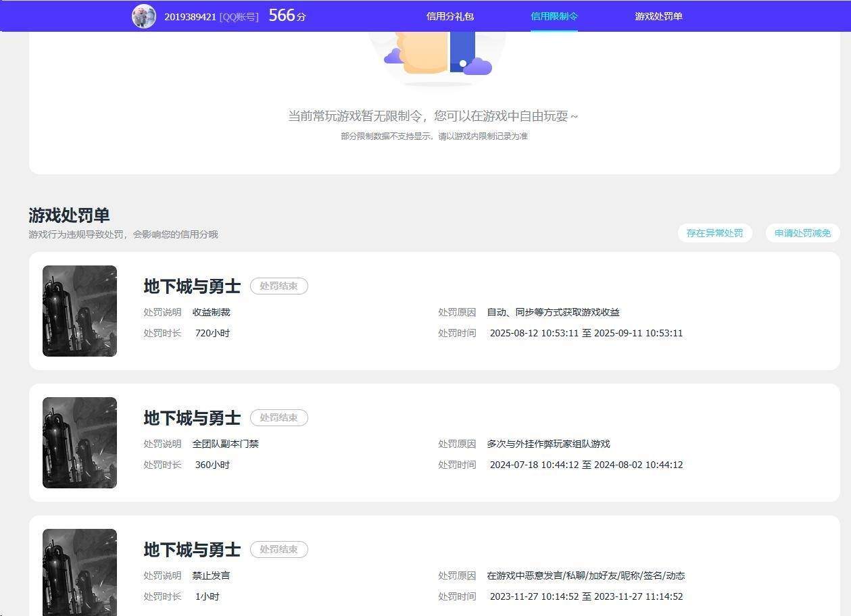Click the reason 在游戏中恶意发言/私聊/加好友
Screen dimensions: 851x616
[586, 575]
